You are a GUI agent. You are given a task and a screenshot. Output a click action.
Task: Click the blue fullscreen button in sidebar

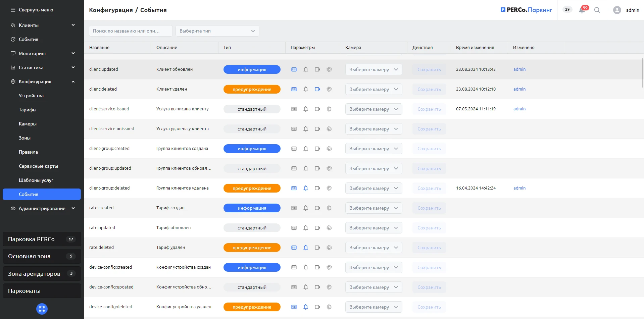coord(42,309)
